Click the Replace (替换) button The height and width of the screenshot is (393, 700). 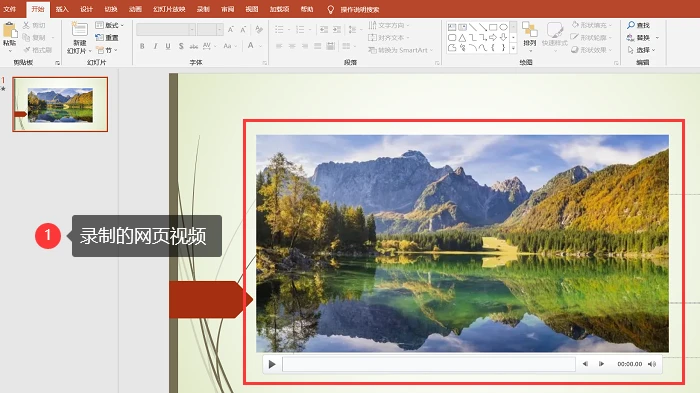[x=643, y=38]
